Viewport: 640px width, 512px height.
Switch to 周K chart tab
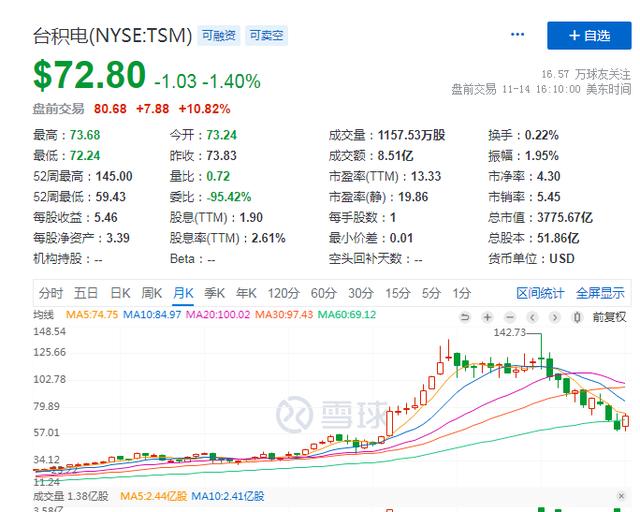pos(152,293)
